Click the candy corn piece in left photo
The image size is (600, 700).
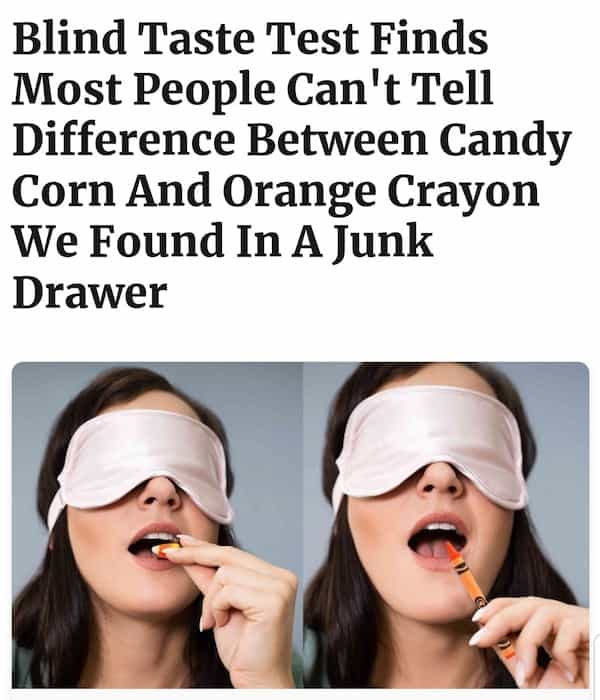[x=166, y=549]
